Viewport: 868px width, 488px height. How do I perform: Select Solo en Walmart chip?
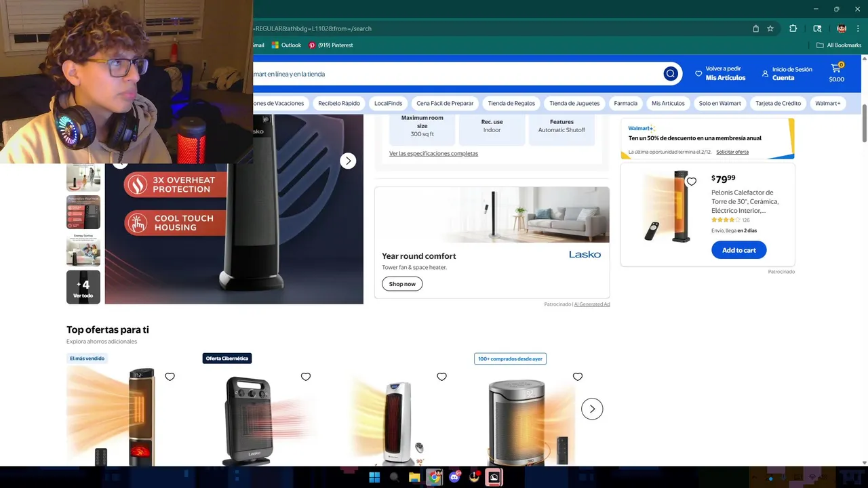point(720,103)
